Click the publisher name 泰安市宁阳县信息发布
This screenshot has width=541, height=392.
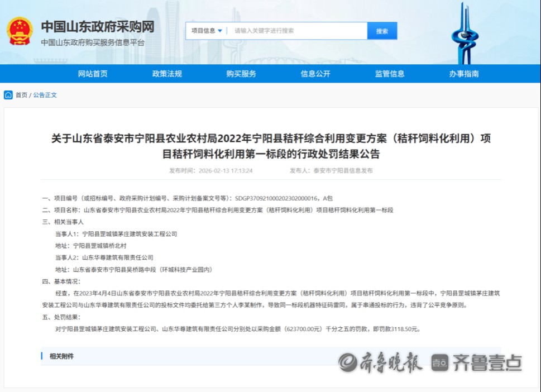point(343,170)
